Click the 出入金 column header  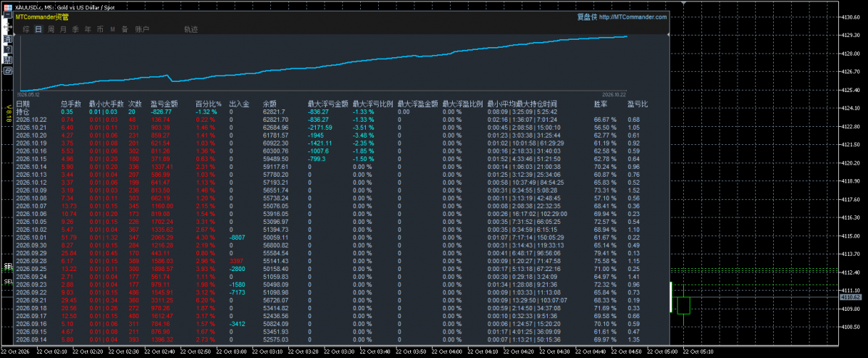(239, 104)
